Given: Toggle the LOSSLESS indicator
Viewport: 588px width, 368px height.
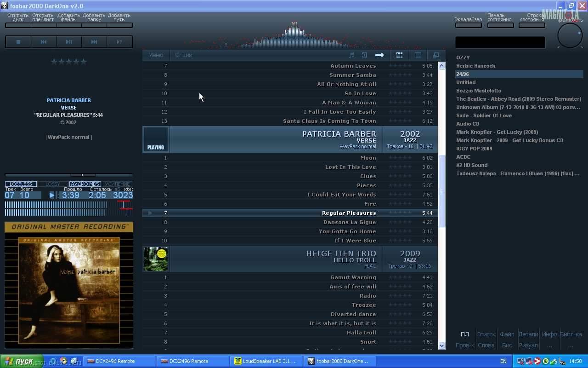Looking at the screenshot, I should point(21,184).
